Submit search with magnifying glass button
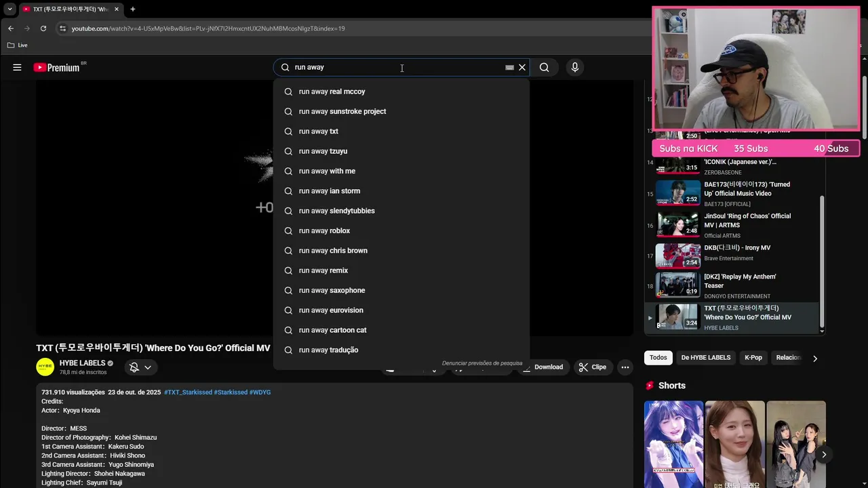This screenshot has width=868, height=488. [x=544, y=67]
